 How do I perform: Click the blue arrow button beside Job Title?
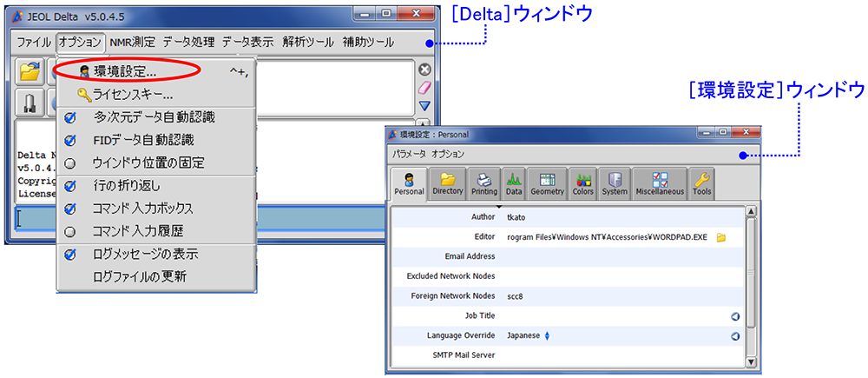(x=734, y=316)
